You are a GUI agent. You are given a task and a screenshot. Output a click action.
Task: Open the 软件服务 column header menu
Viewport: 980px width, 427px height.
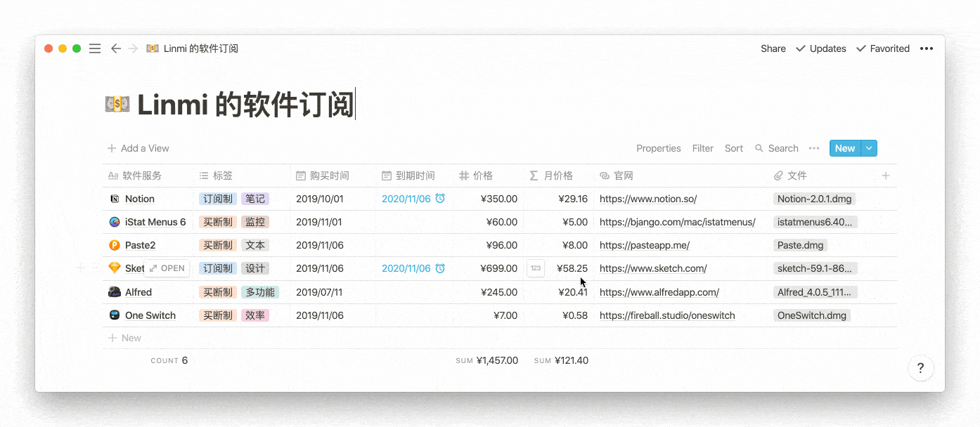pyautogui.click(x=148, y=176)
